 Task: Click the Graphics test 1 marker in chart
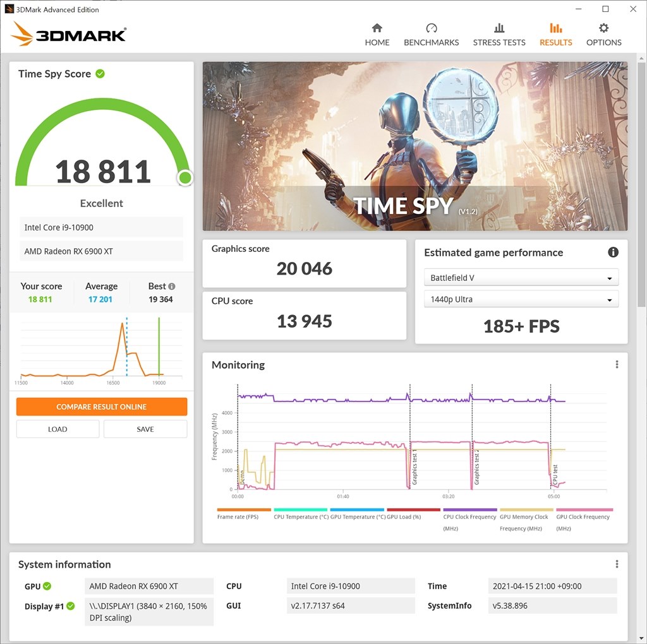point(414,467)
